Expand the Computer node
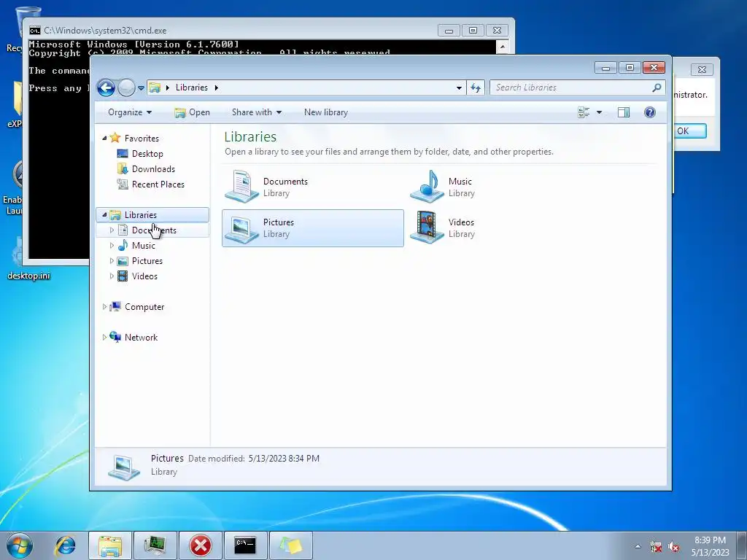 coord(104,307)
